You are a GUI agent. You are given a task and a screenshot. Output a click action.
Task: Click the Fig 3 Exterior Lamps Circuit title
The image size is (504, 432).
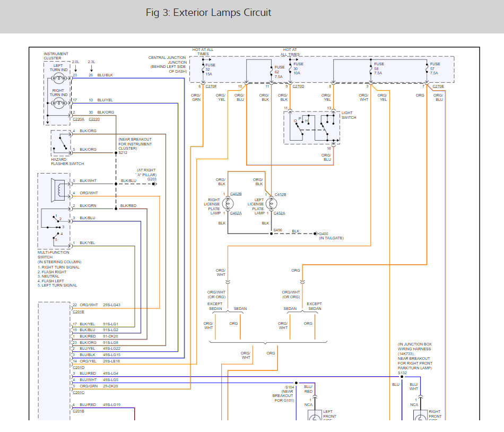[208, 13]
